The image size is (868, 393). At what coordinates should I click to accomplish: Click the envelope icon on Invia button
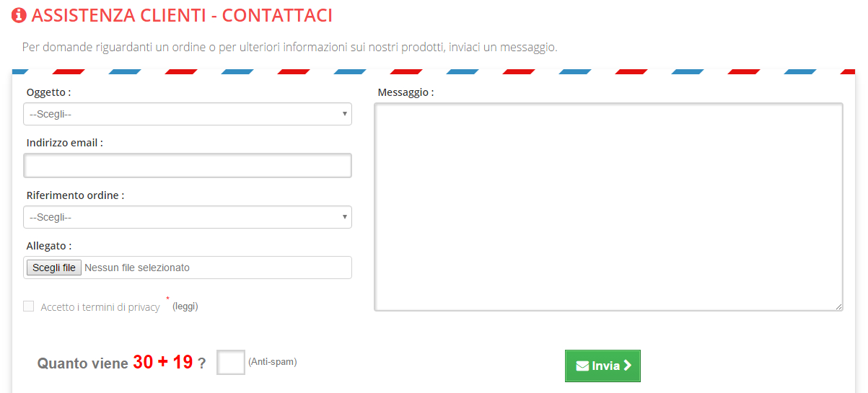582,366
